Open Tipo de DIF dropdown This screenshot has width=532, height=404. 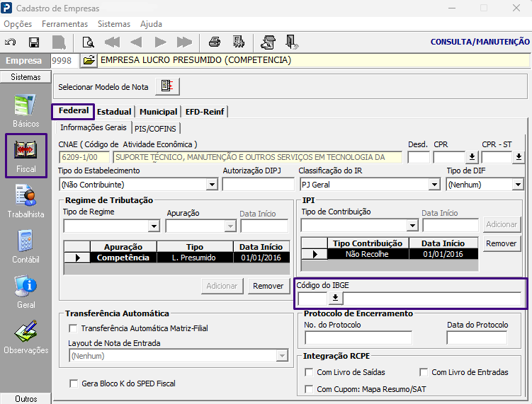coord(518,185)
